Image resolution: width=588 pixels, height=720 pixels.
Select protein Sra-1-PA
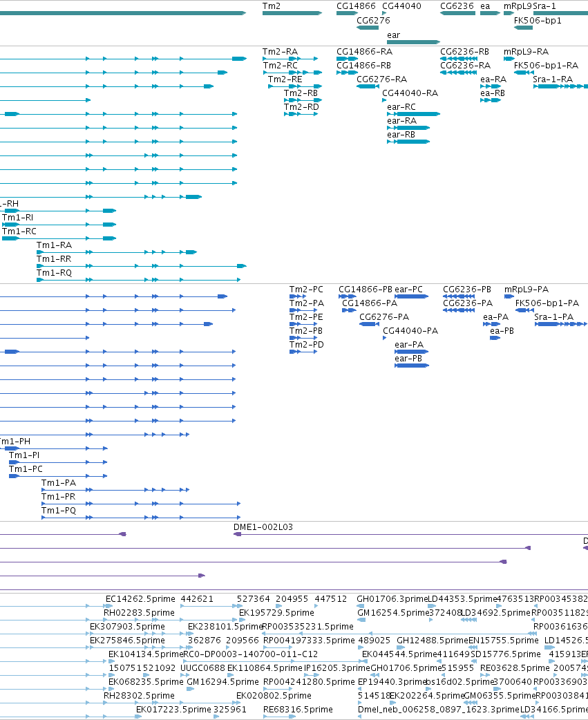(553, 317)
